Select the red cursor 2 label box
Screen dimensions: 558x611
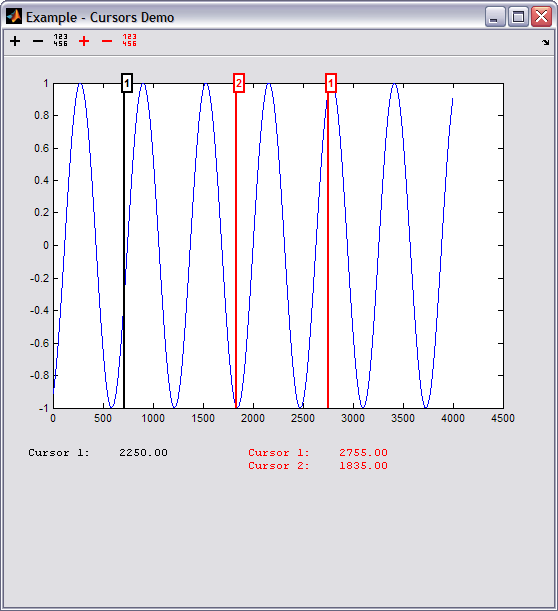click(239, 83)
